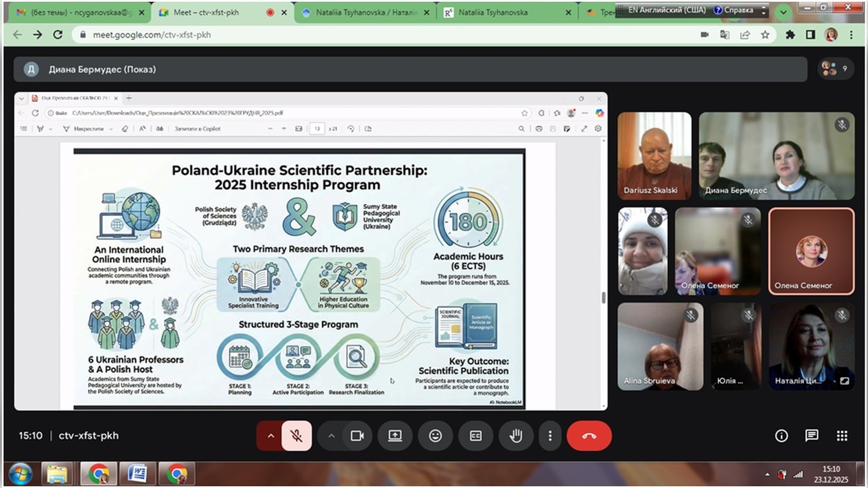868x488 pixels.
Task: Toggle the camera on or off
Action: (357, 436)
